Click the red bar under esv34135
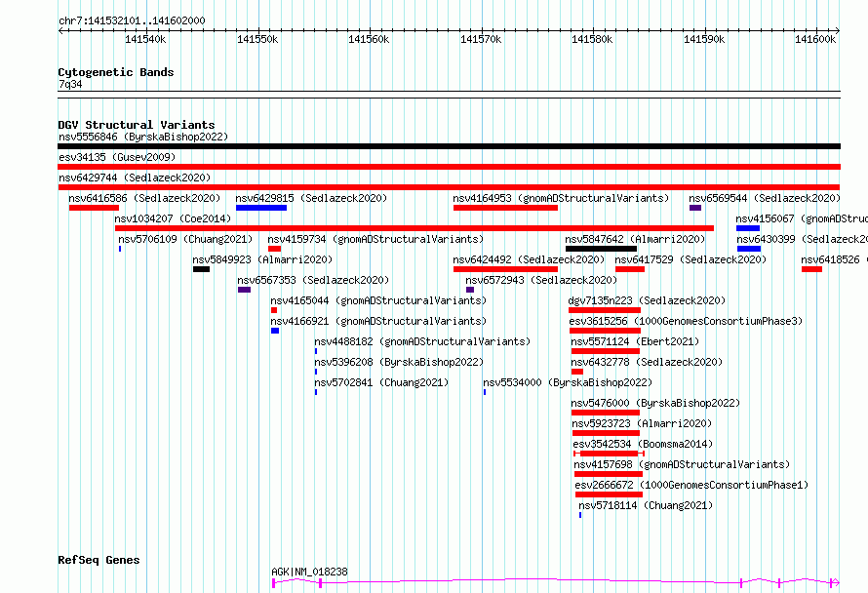The image size is (868, 593). 449,167
